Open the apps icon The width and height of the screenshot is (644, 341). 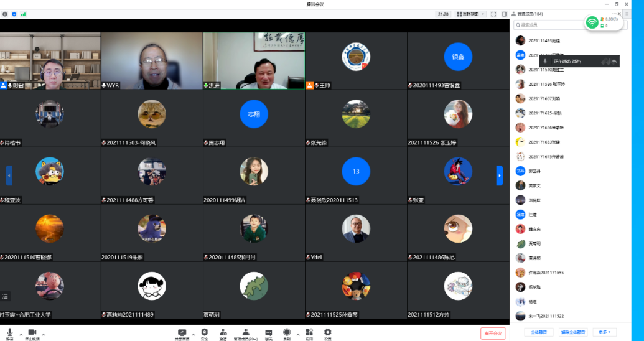click(309, 333)
